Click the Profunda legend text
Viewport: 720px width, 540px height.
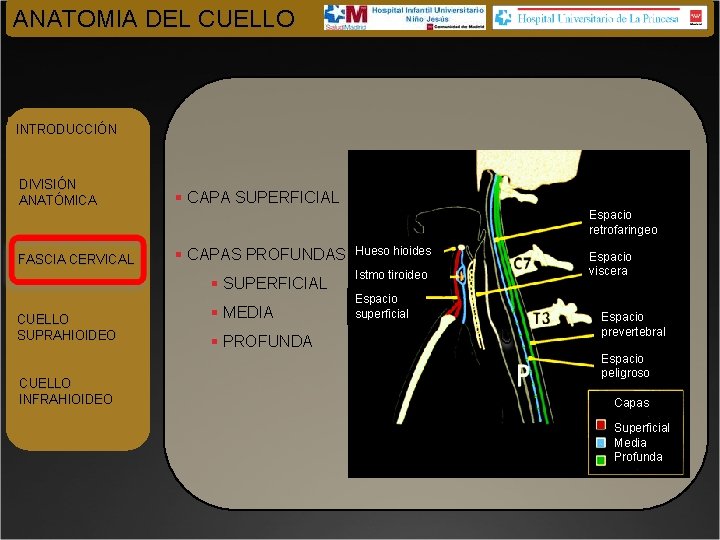point(638,457)
